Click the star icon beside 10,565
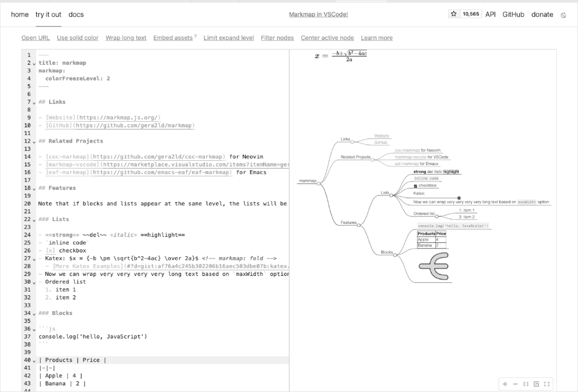 (454, 14)
